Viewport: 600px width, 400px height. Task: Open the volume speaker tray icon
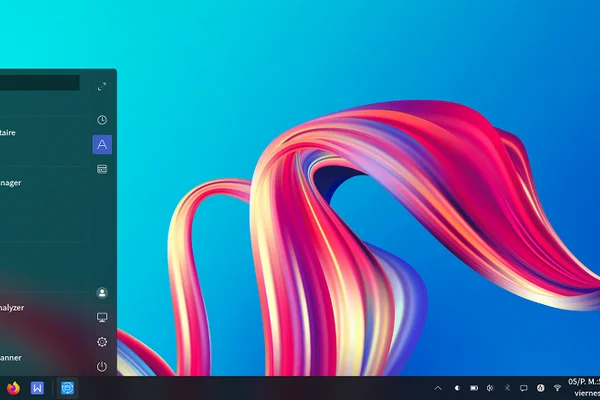click(490, 388)
